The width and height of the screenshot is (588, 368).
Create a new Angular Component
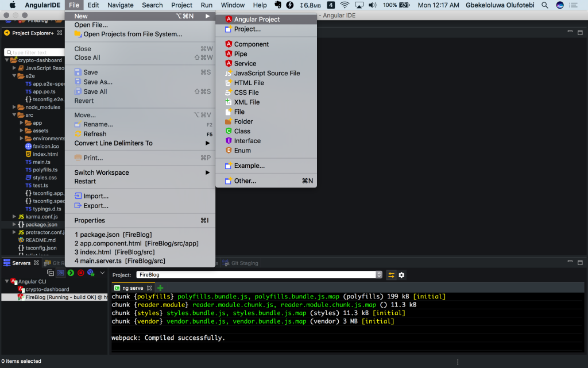pos(266,44)
